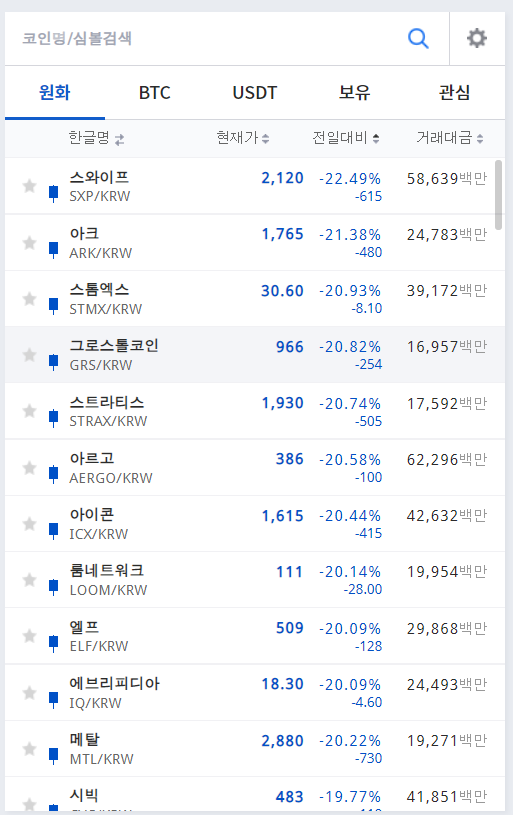Click the candlestick icon for 메탈

pos(53,755)
